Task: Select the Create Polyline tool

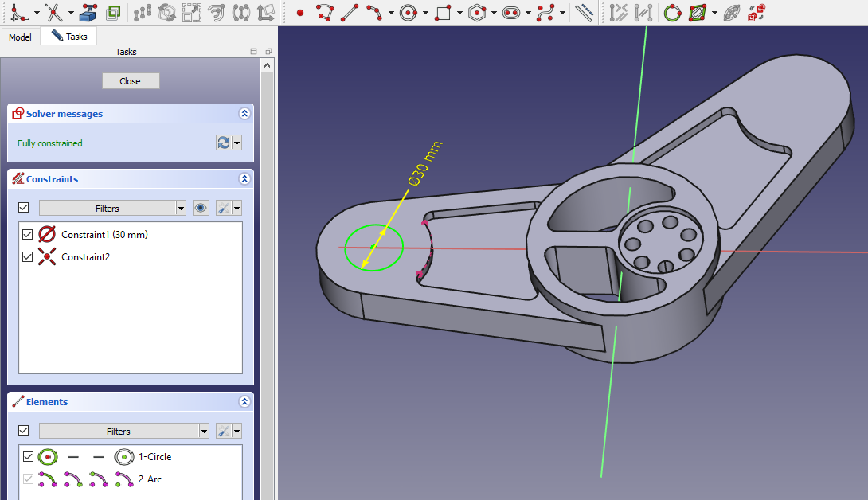Action: 324,13
